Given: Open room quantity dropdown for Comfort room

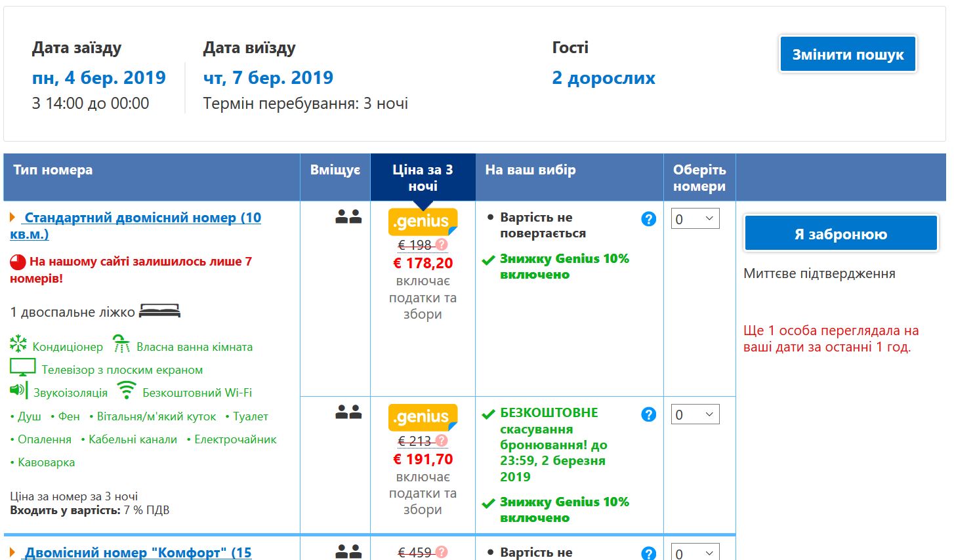Looking at the screenshot, I should [x=695, y=553].
